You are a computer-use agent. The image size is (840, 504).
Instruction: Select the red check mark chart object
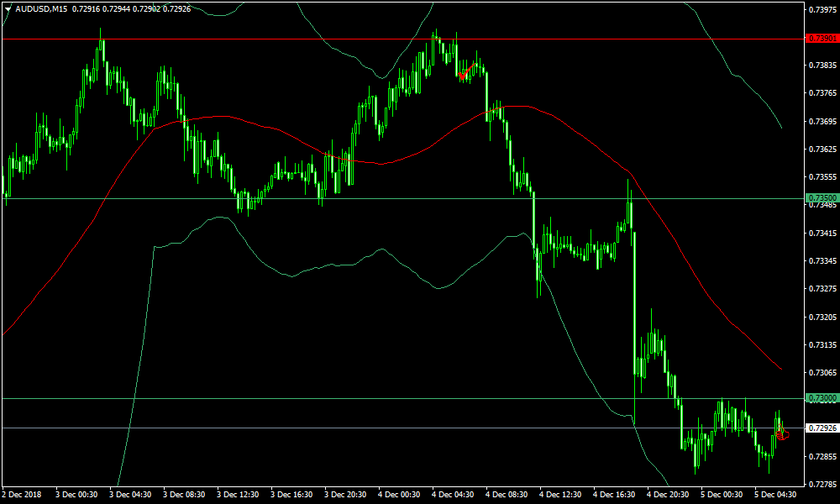pyautogui.click(x=466, y=71)
